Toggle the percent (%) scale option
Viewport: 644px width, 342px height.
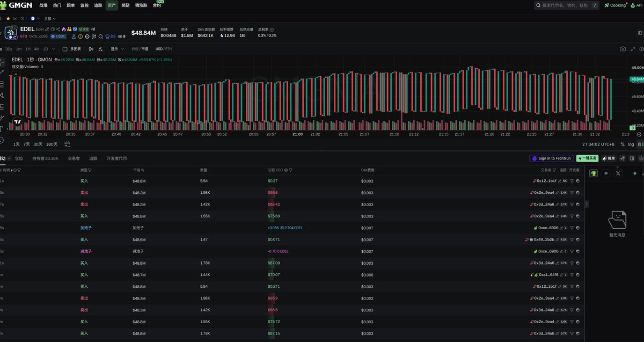[623, 144]
